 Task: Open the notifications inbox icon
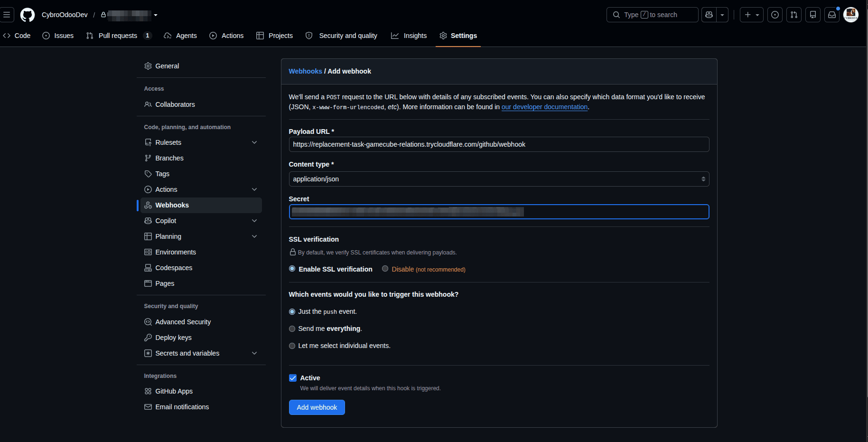click(832, 15)
